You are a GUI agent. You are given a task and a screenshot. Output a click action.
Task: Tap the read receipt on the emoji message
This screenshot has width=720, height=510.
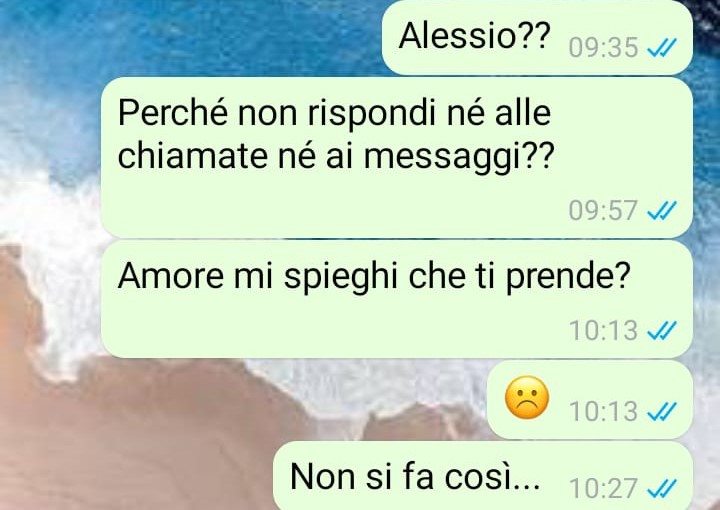pyautogui.click(x=662, y=411)
